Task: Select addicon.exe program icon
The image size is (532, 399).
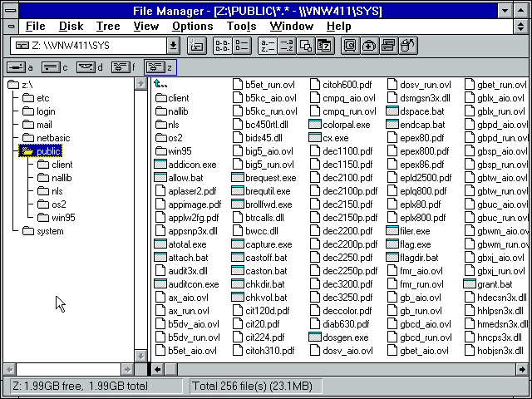Action: [x=160, y=165]
